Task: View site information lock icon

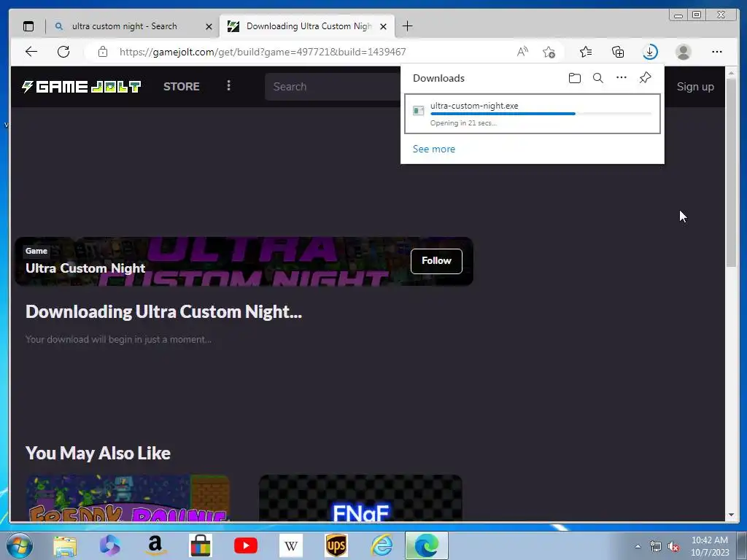Action: [103, 52]
